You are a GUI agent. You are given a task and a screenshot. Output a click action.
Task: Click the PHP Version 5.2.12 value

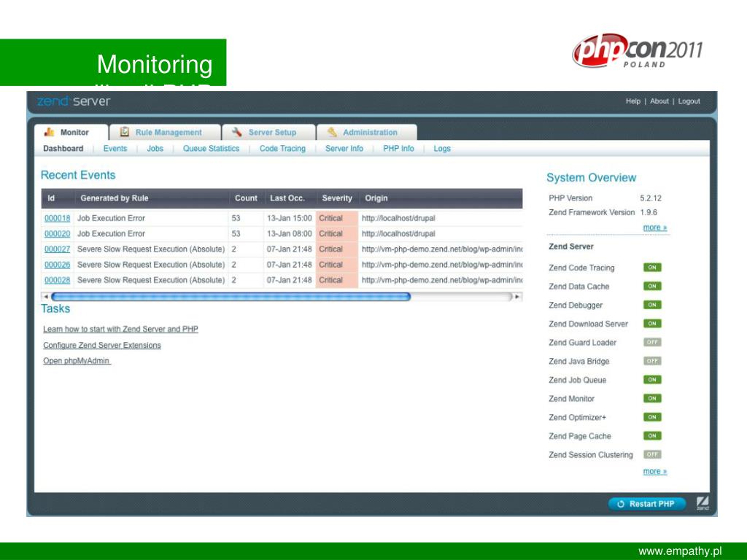pos(651,198)
